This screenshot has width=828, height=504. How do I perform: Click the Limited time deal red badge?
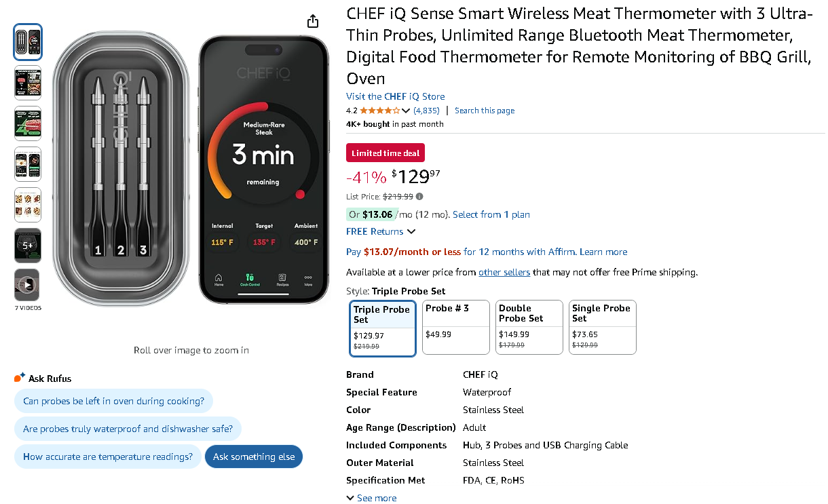[x=385, y=153]
